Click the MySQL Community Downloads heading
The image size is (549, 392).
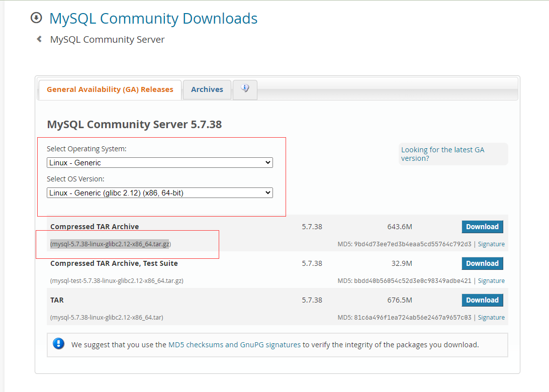153,19
